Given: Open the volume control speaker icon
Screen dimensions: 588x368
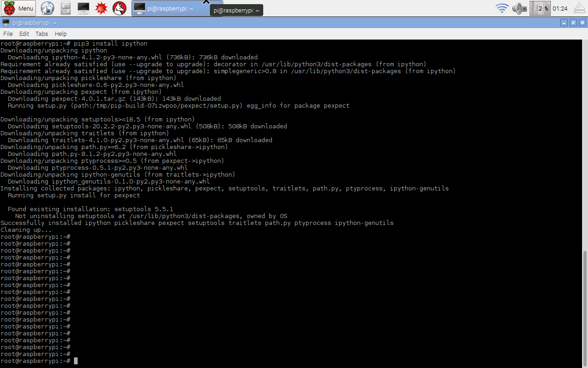Looking at the screenshot, I should pyautogui.click(x=519, y=8).
